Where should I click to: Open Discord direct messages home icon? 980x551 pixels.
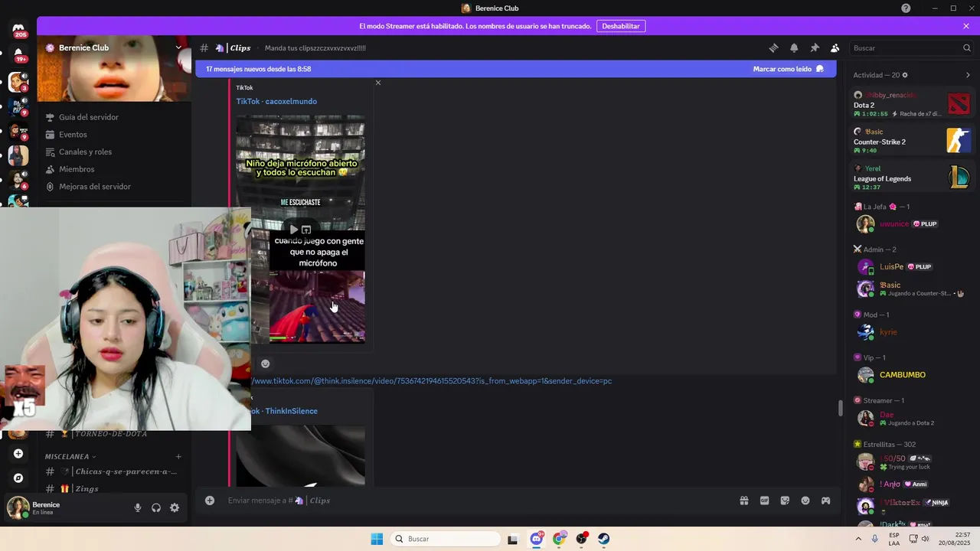pos(18,28)
